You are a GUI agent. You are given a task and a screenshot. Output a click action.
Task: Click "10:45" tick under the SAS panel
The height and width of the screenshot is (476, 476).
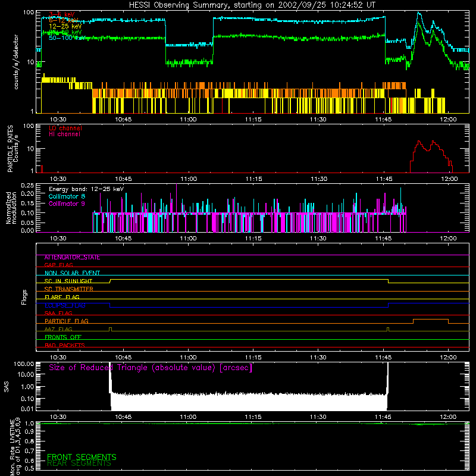123,417
